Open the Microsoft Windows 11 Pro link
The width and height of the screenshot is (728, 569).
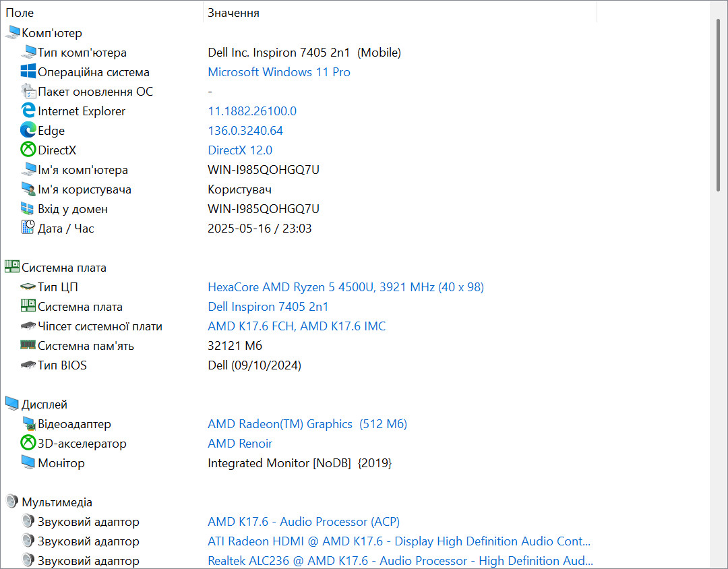tap(279, 72)
